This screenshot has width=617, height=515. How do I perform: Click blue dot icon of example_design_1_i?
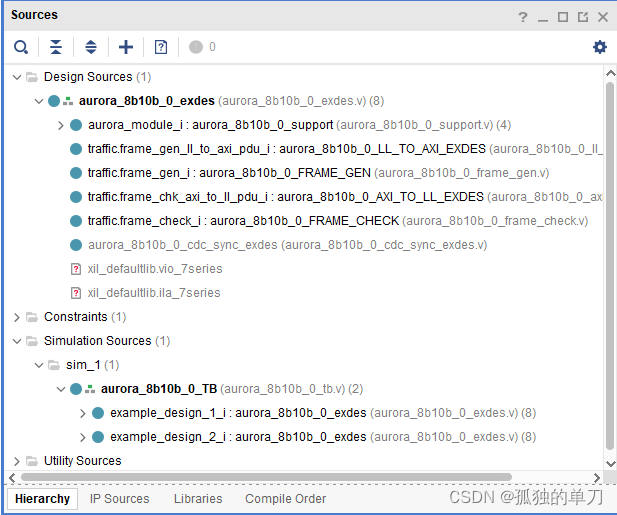pos(98,413)
